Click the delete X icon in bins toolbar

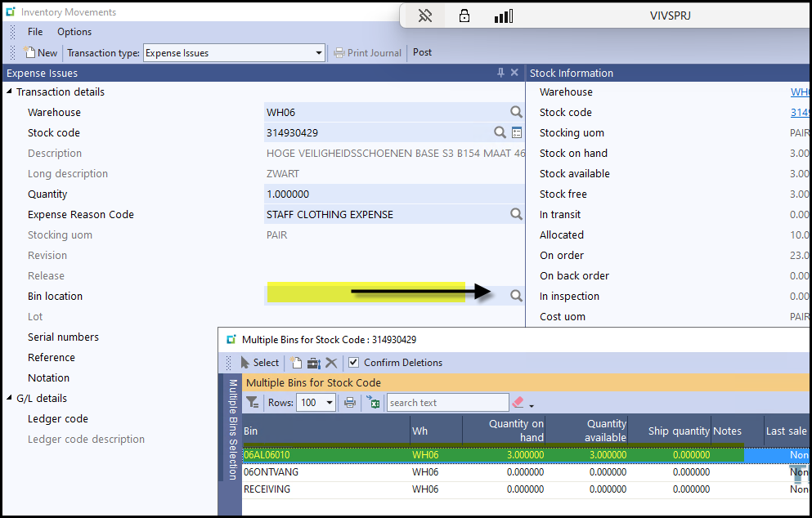click(331, 363)
